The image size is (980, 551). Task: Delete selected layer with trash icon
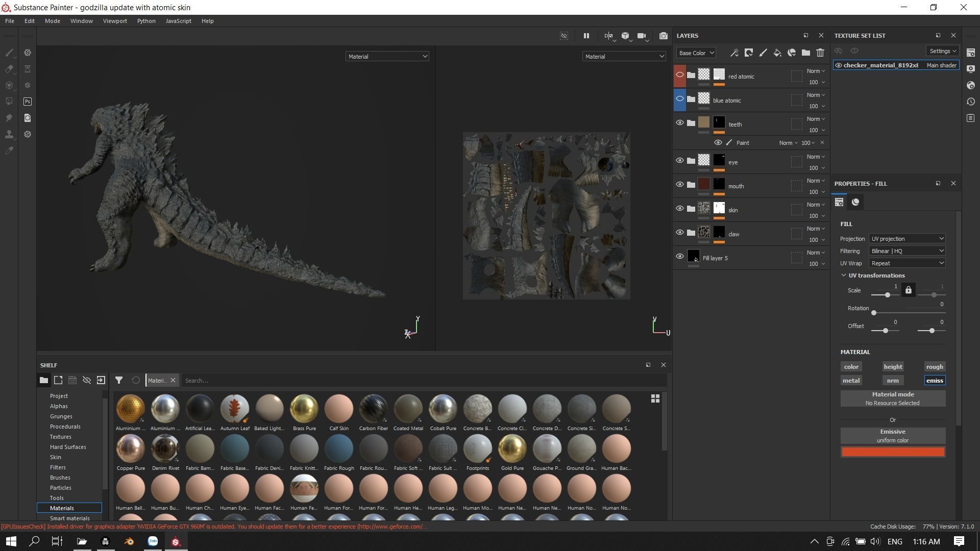click(820, 53)
